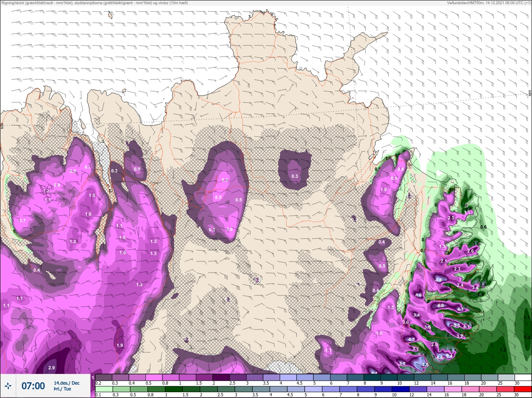Click the 5.0 precipitation value on the map

(x=456, y=325)
